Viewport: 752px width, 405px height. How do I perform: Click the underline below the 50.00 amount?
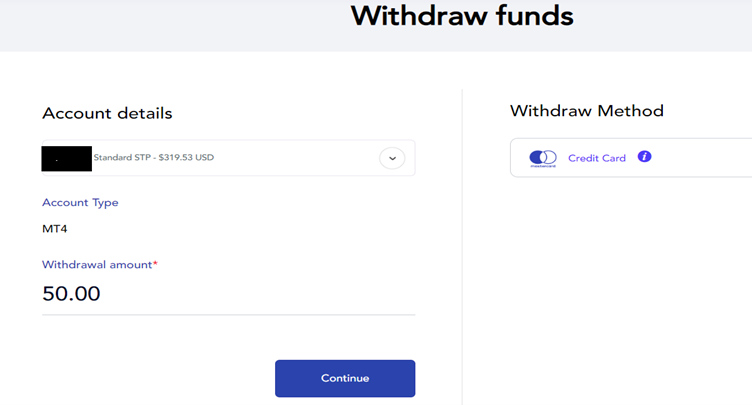click(x=228, y=314)
